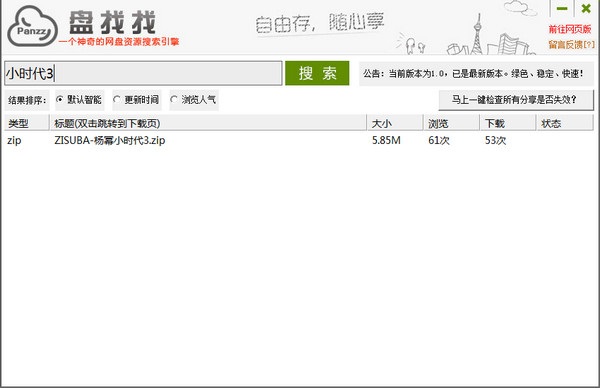Click the 标题 column header
Viewport: 600px width, 388px height.
coord(208,124)
